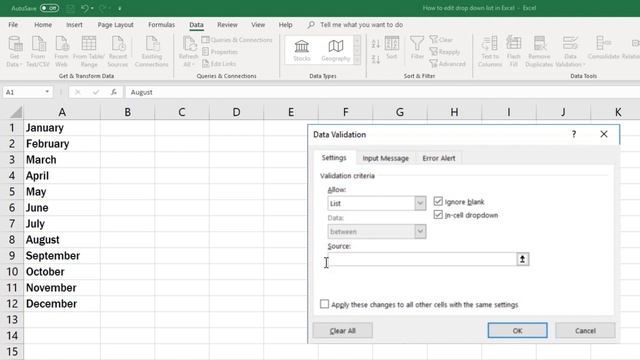Click Tell me what you want search
The image size is (640, 360).
pyautogui.click(x=361, y=24)
